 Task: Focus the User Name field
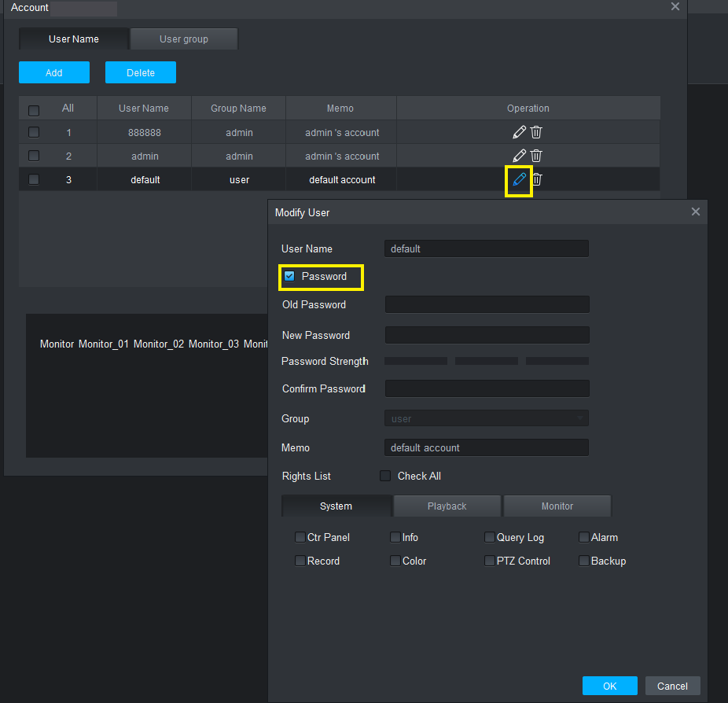(487, 249)
